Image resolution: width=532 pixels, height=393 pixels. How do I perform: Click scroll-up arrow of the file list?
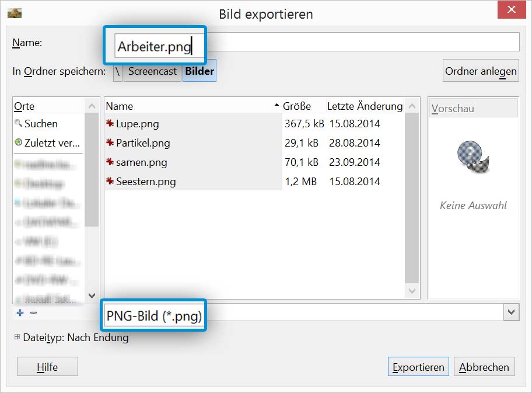[x=412, y=106]
